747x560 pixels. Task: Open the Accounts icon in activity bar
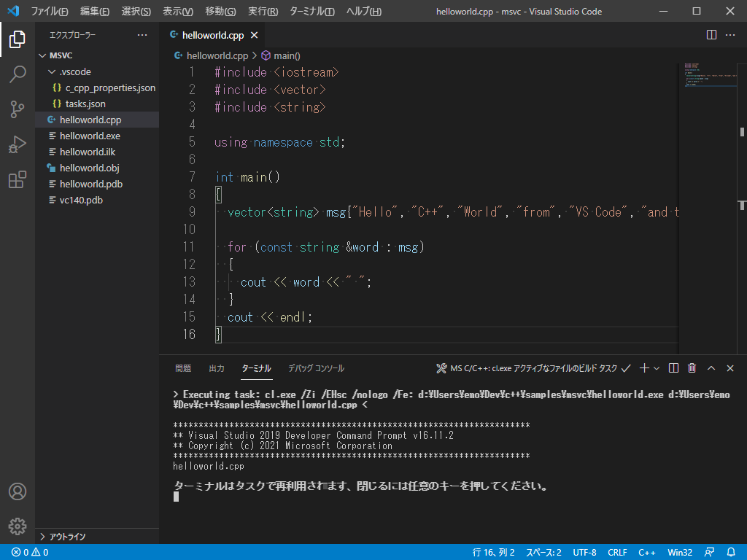pyautogui.click(x=18, y=491)
